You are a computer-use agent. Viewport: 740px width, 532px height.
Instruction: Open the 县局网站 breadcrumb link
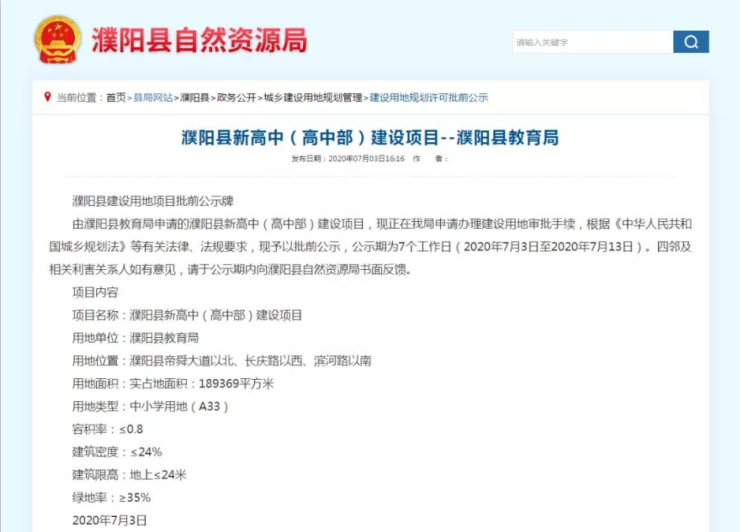153,98
